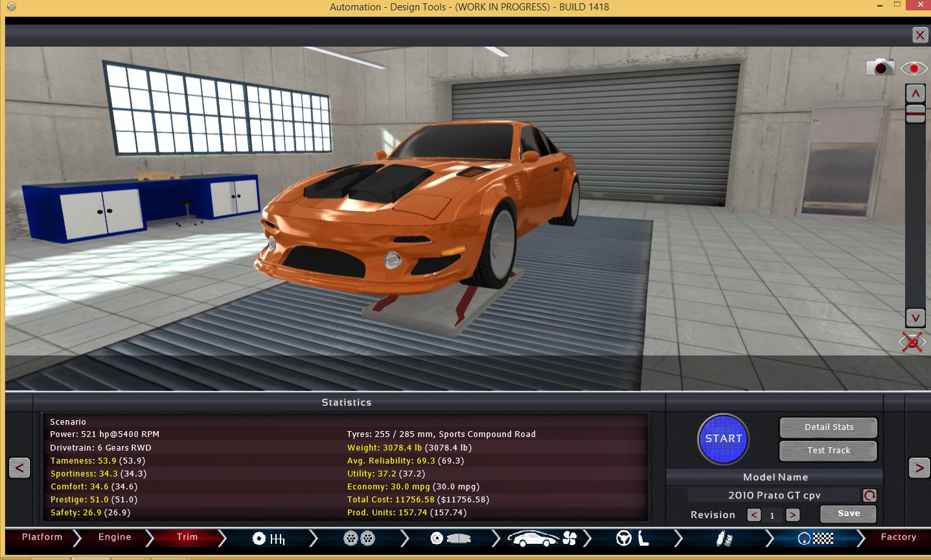Click the horizontal bar camera control
The height and width of the screenshot is (560, 931).
(915, 113)
